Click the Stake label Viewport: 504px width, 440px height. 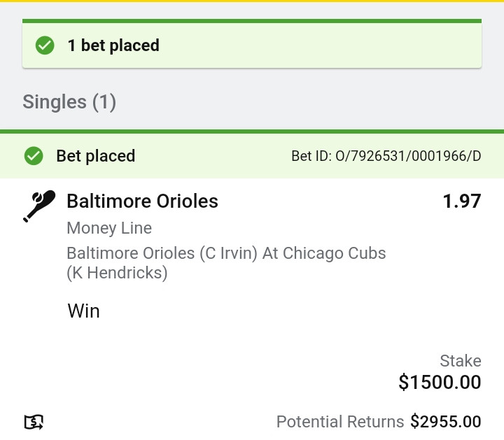pos(460,361)
